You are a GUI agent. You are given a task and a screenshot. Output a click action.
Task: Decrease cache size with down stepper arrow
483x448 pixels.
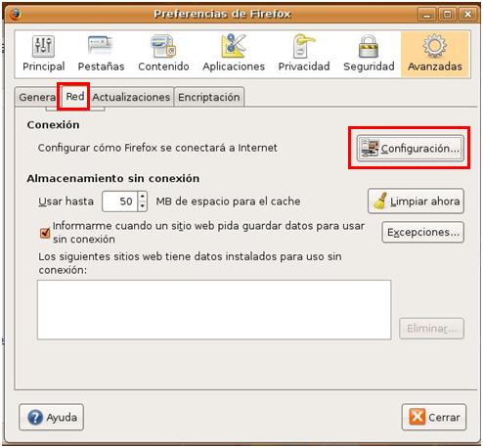point(142,206)
